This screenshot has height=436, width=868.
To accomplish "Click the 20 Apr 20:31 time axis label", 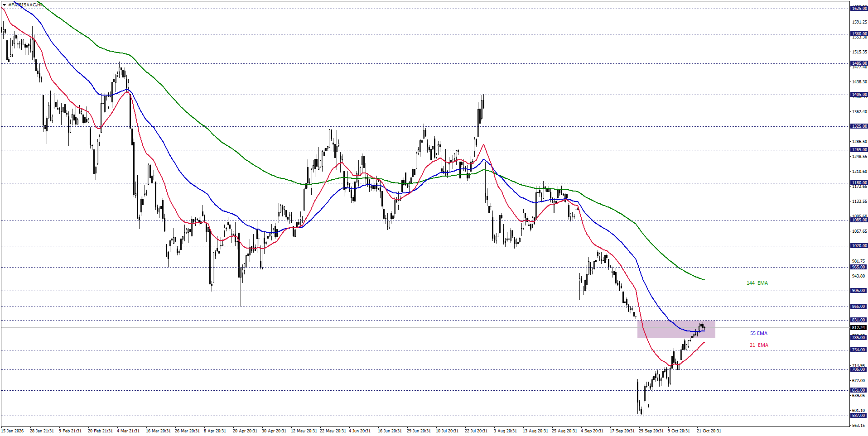I will [x=245, y=431].
